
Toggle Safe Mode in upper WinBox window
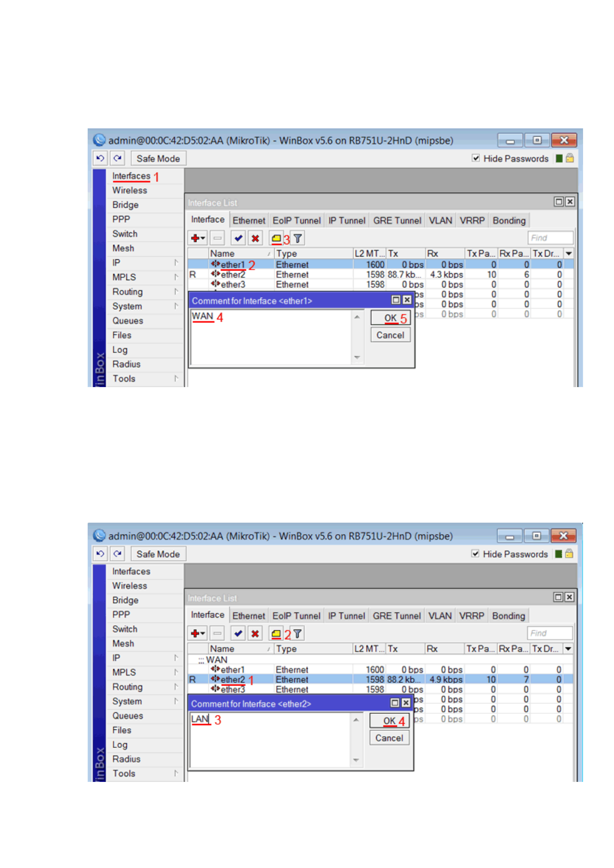pos(158,158)
